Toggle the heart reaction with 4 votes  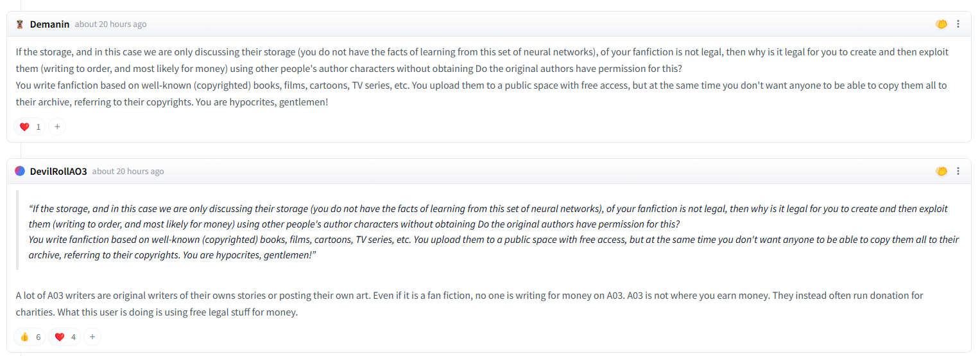(65, 337)
